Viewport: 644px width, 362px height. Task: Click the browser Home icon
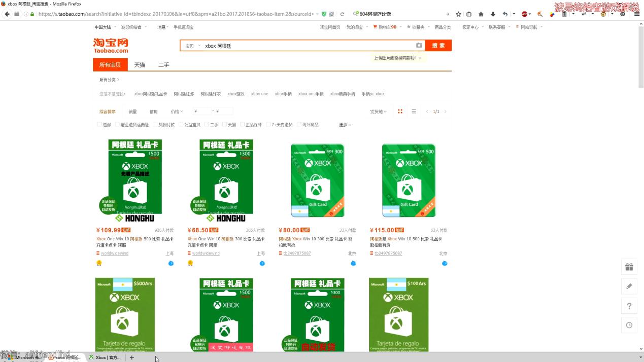[481, 14]
